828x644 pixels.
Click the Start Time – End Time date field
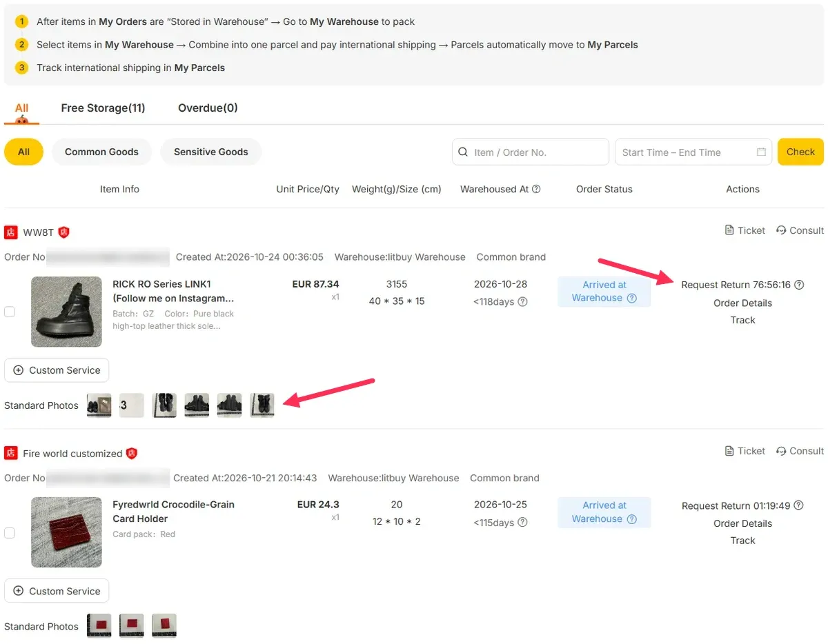point(693,152)
